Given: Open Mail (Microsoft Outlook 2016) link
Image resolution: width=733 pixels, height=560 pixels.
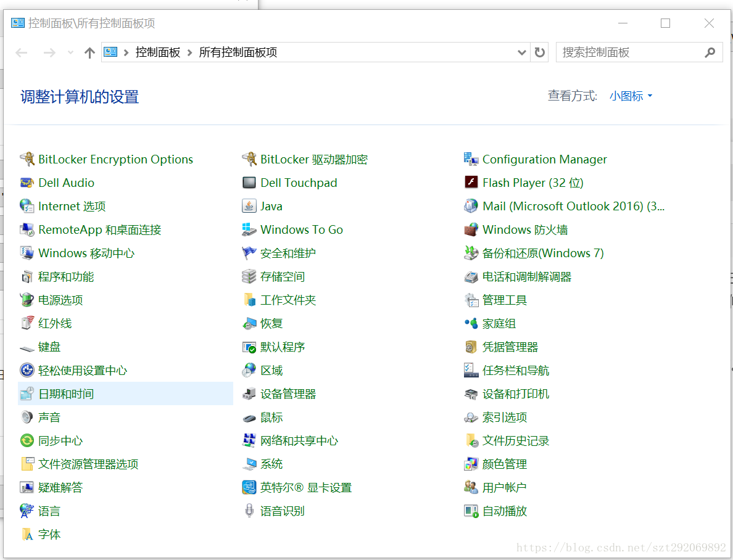Looking at the screenshot, I should 574,206.
